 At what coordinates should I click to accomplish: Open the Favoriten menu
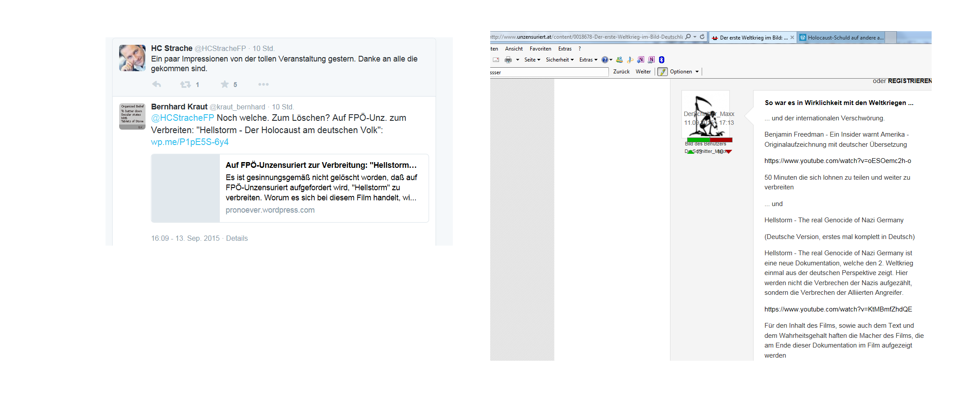[x=540, y=49]
